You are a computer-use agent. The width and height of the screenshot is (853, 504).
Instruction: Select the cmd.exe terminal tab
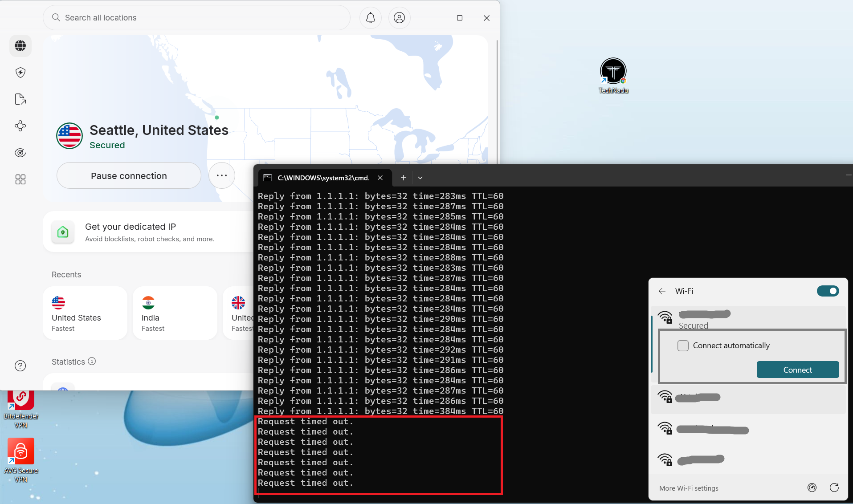coord(325,178)
